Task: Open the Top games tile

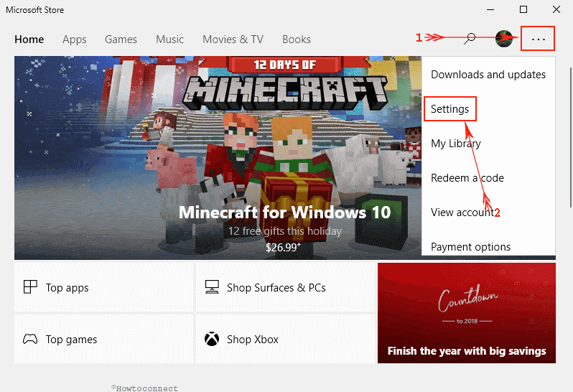Action: click(x=103, y=339)
